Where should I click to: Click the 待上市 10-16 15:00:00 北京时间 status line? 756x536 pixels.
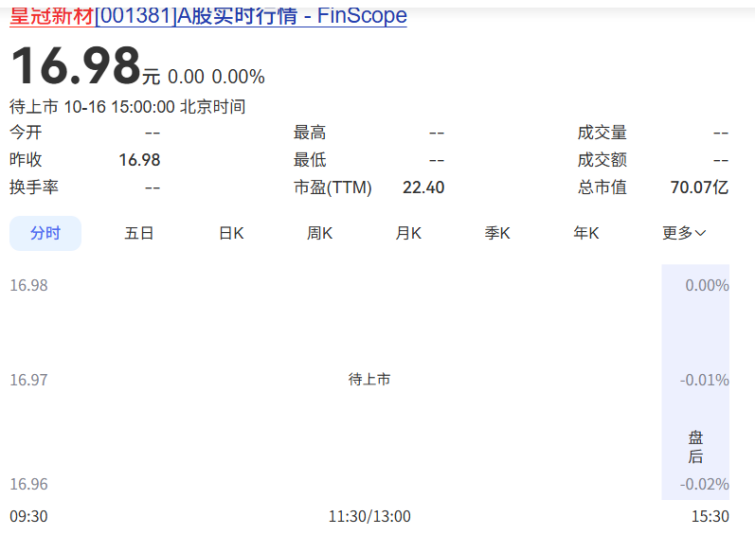point(128,107)
